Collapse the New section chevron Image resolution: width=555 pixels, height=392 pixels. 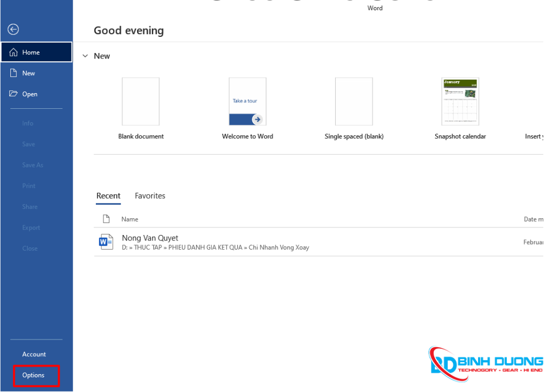tap(85, 56)
